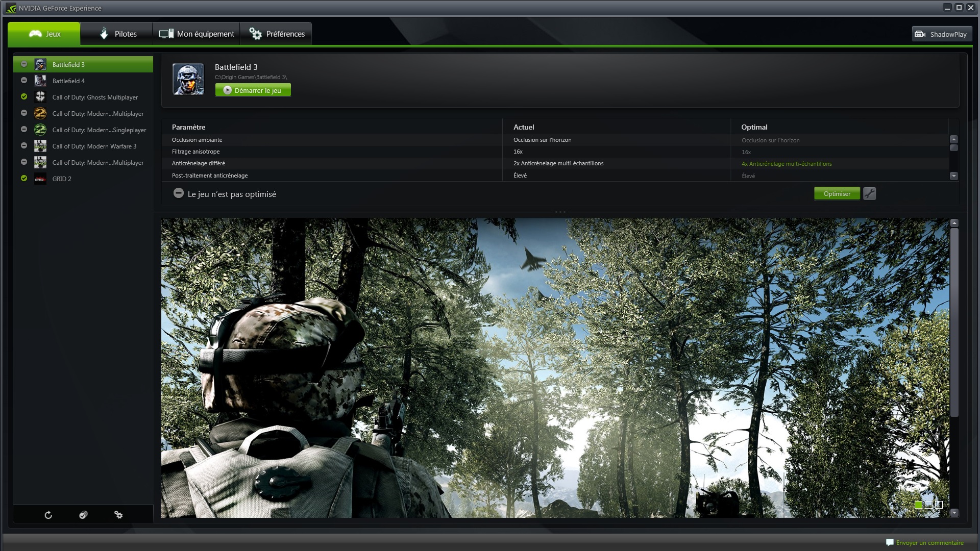Select Battlefield 3 in the game list

pyautogui.click(x=83, y=64)
